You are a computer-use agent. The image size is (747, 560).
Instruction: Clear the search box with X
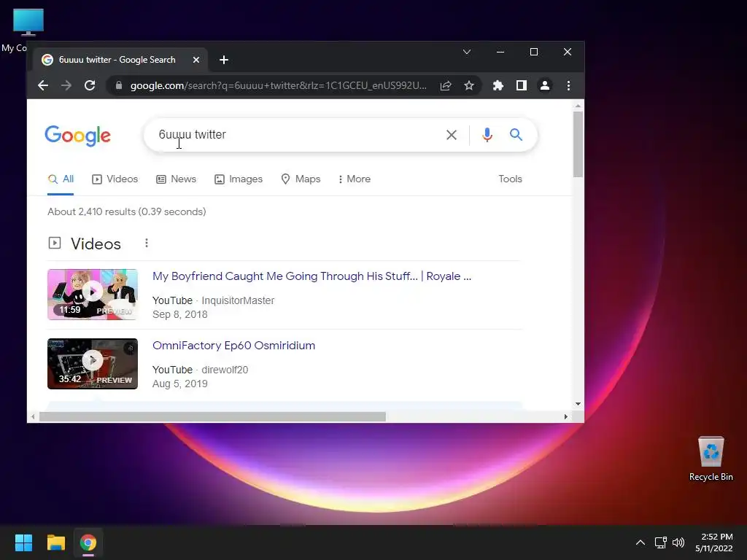[x=451, y=135]
